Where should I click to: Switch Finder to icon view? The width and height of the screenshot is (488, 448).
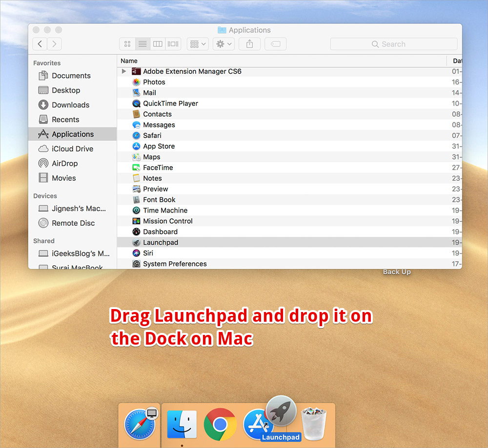(x=127, y=44)
